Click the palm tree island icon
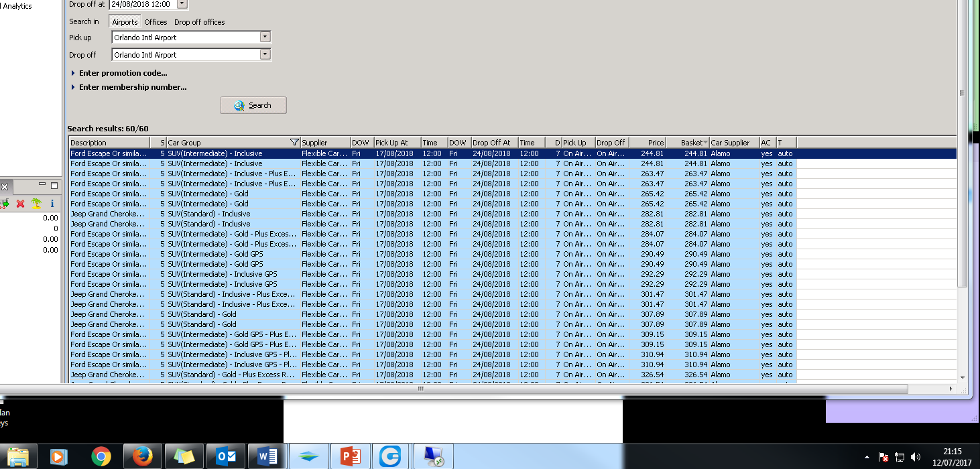Image resolution: width=980 pixels, height=469 pixels. [36, 203]
